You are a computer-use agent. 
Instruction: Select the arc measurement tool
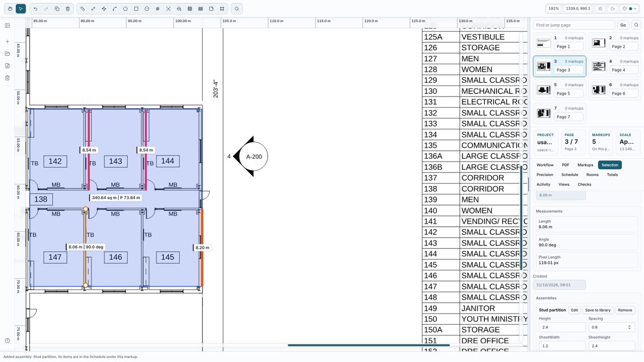(115, 9)
